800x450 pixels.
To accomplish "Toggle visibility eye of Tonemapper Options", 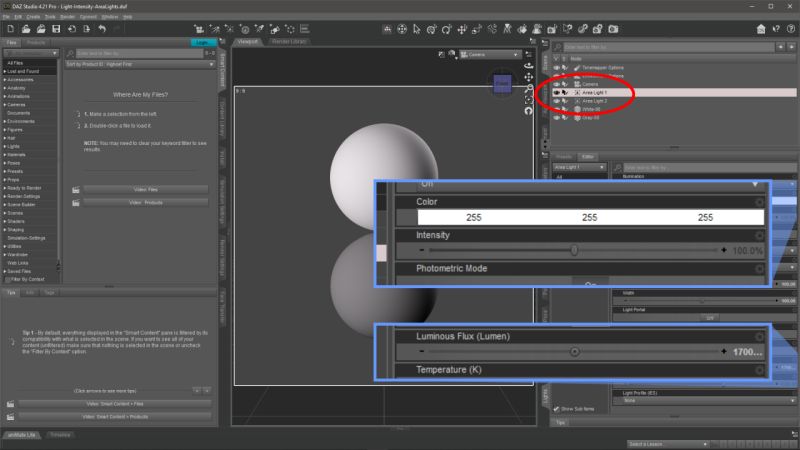I will click(x=557, y=67).
